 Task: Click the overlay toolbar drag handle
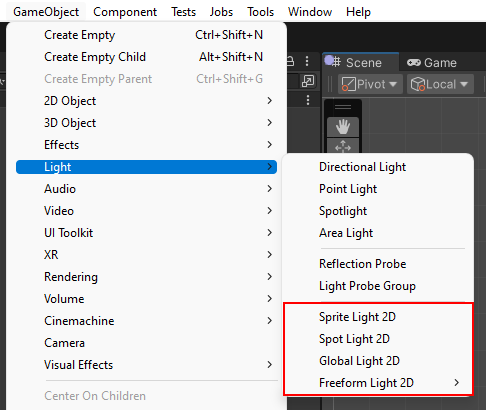pos(343,107)
